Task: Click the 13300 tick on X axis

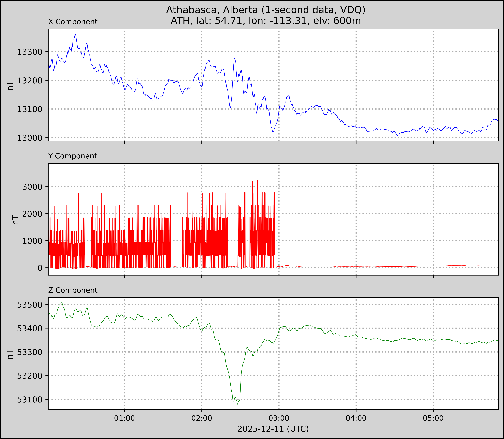Action: click(x=30, y=52)
